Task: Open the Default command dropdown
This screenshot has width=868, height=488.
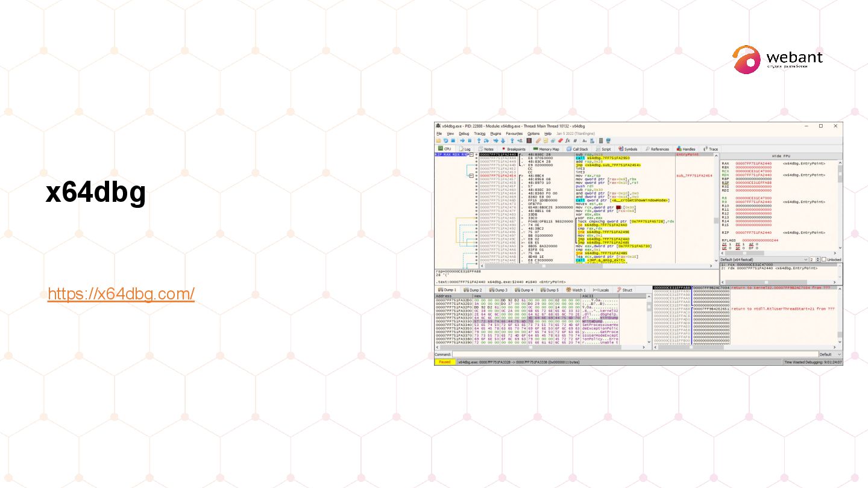Action: point(830,355)
